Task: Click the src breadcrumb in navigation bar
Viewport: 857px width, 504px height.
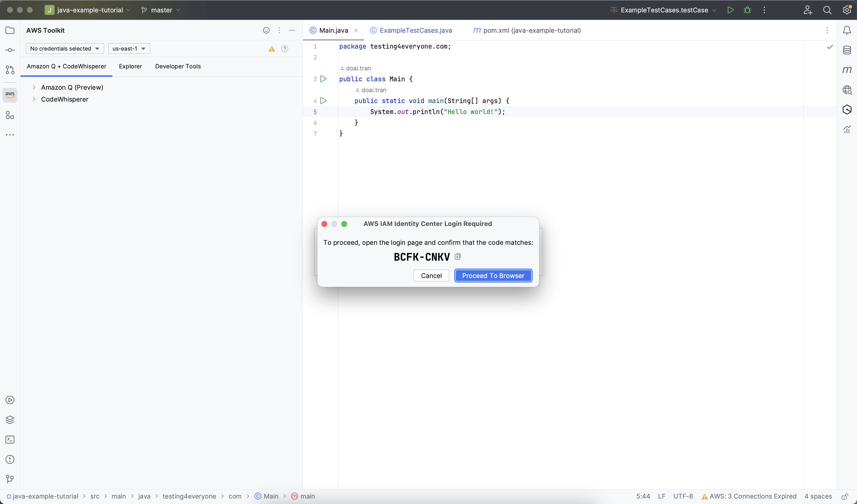Action: click(95, 496)
